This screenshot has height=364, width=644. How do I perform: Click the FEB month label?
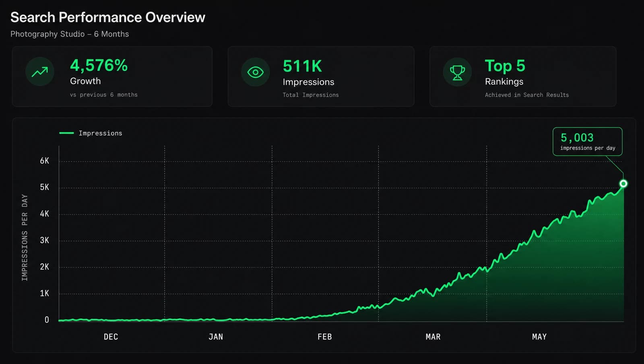pyautogui.click(x=325, y=337)
